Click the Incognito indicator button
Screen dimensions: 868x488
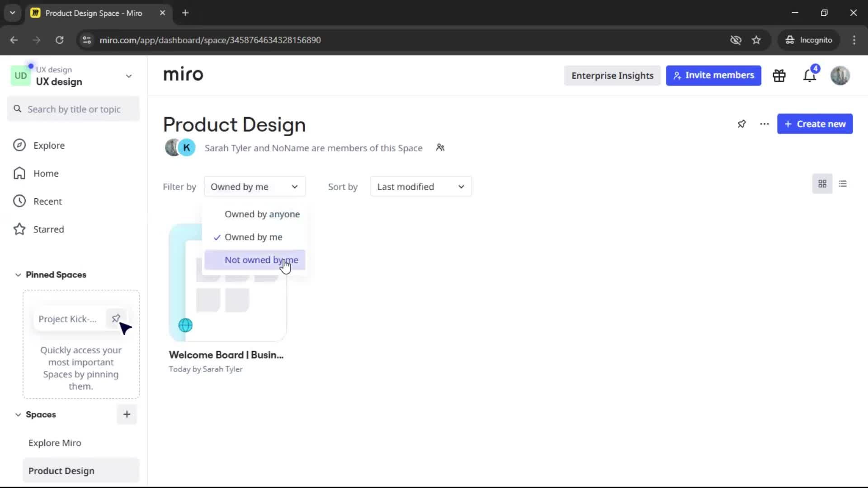point(808,40)
